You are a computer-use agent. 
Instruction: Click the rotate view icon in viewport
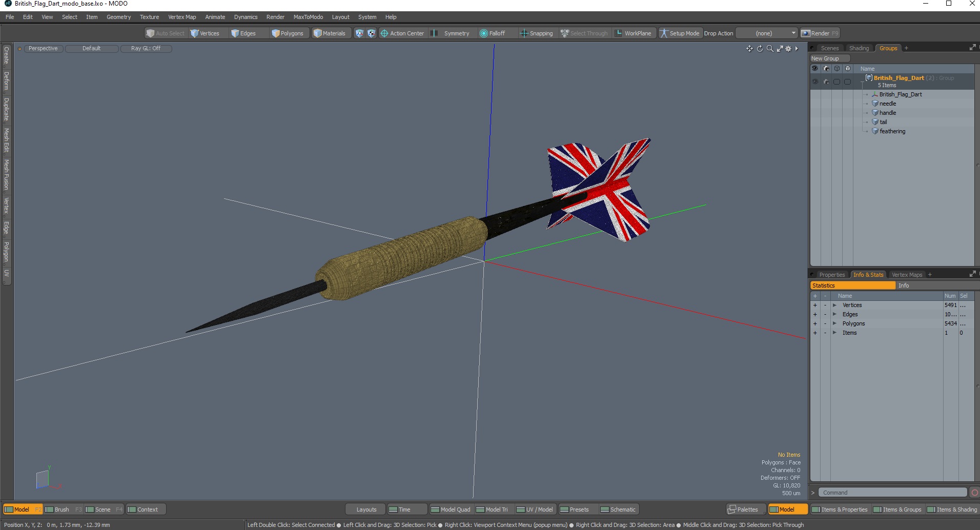click(760, 49)
